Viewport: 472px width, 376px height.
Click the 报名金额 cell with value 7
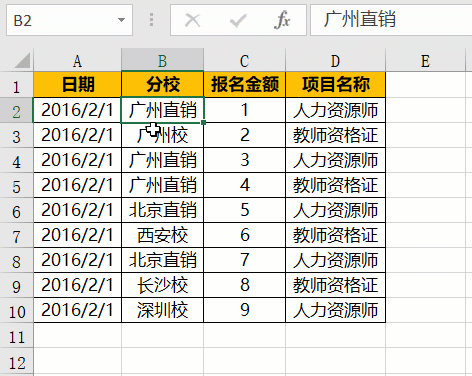tap(244, 260)
